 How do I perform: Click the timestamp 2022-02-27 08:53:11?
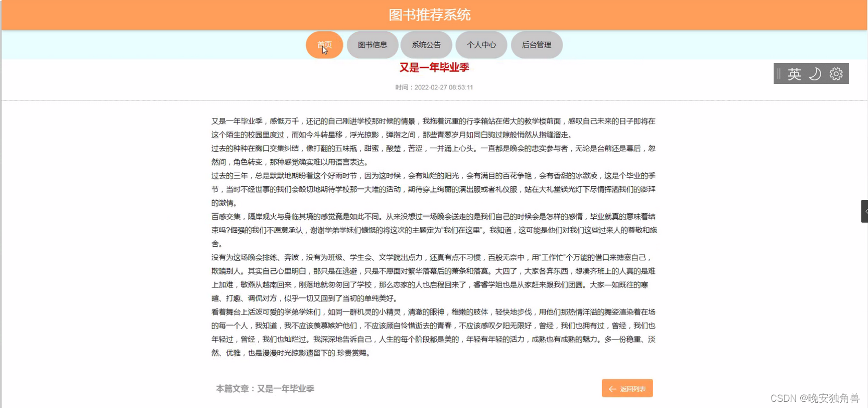tap(444, 88)
